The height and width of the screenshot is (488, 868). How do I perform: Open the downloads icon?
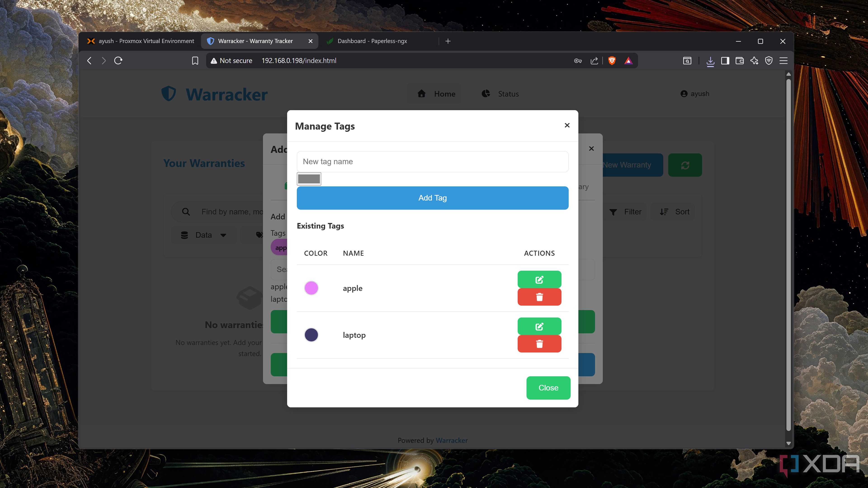point(710,61)
